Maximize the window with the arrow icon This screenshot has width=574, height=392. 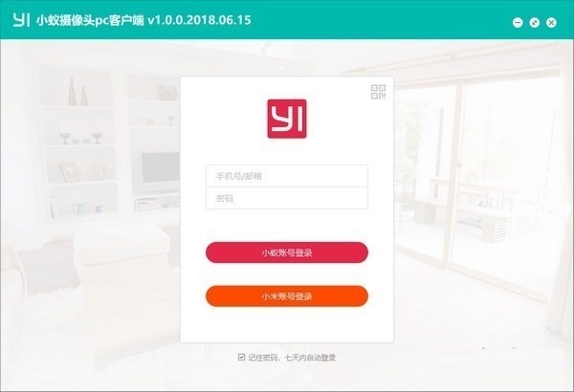(534, 23)
